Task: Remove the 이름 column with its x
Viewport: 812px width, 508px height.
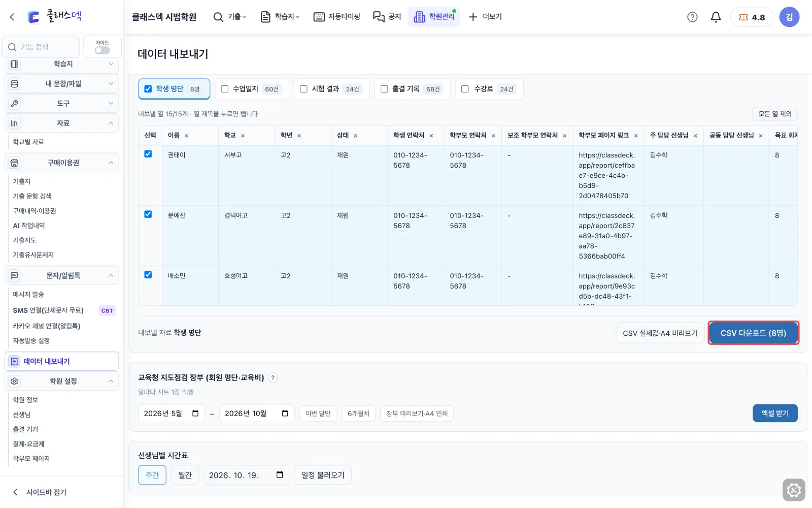Action: click(186, 136)
